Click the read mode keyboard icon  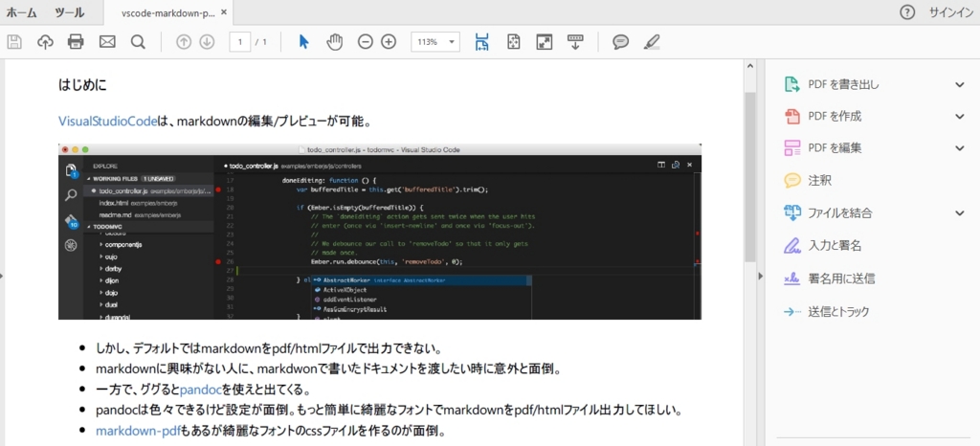pyautogui.click(x=575, y=42)
